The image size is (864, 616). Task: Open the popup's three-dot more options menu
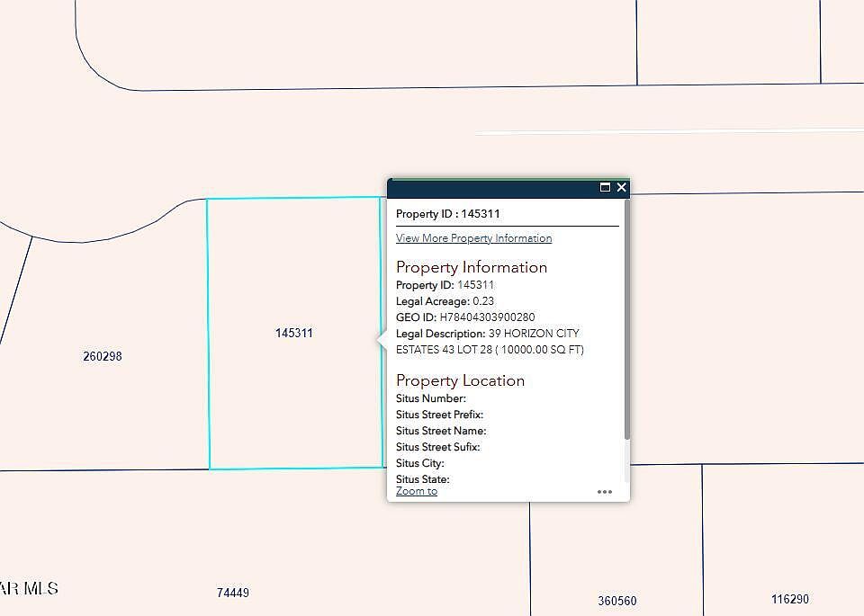click(605, 492)
